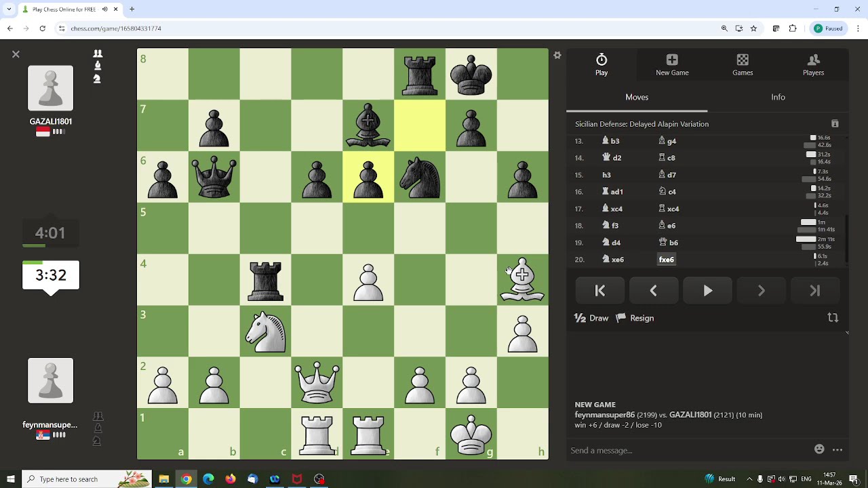Screen dimensions: 868x488
Task: Click the browser address bar
Action: click(x=380, y=28)
